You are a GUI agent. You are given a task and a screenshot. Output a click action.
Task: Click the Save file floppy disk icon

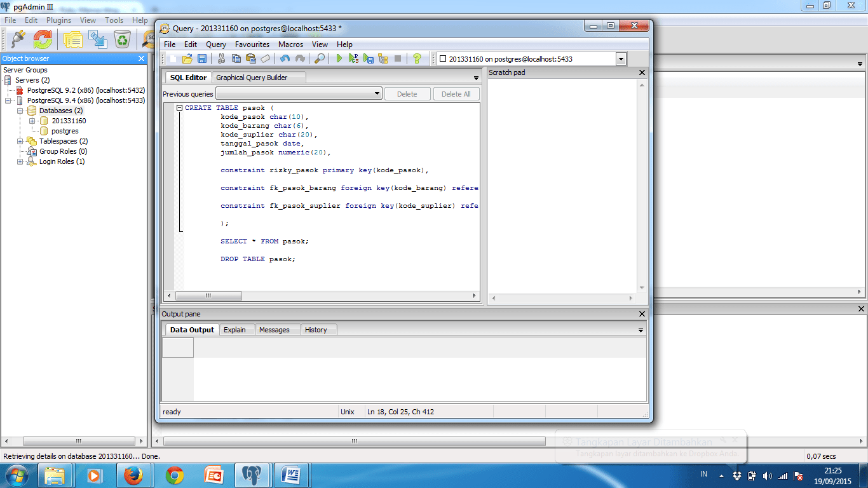click(x=202, y=59)
